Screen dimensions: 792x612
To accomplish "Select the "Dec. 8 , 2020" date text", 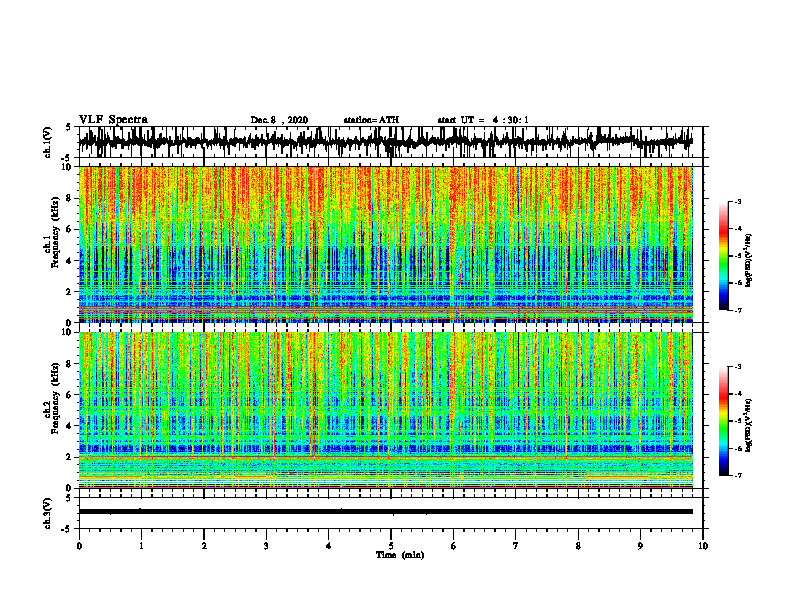I will [279, 120].
